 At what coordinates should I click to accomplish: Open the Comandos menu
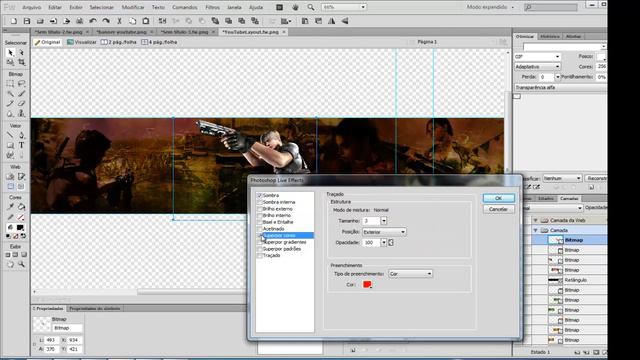click(x=184, y=7)
